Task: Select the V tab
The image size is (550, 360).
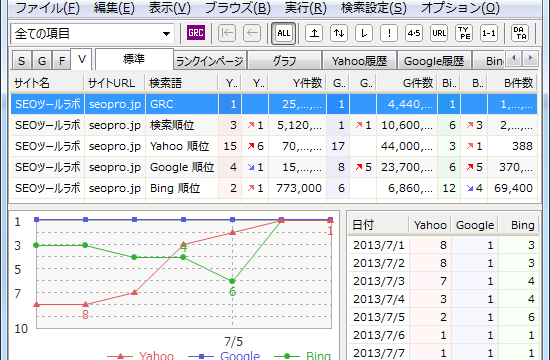Action: [82, 59]
